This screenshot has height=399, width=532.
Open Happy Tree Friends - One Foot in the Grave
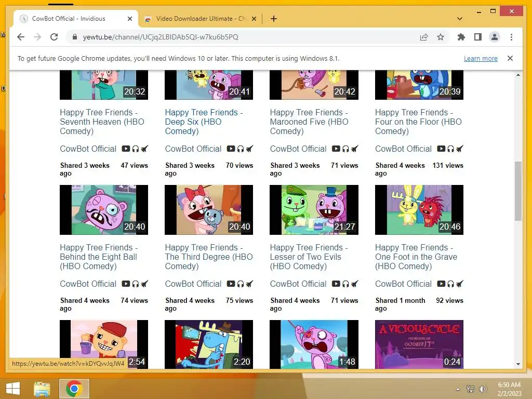click(416, 257)
